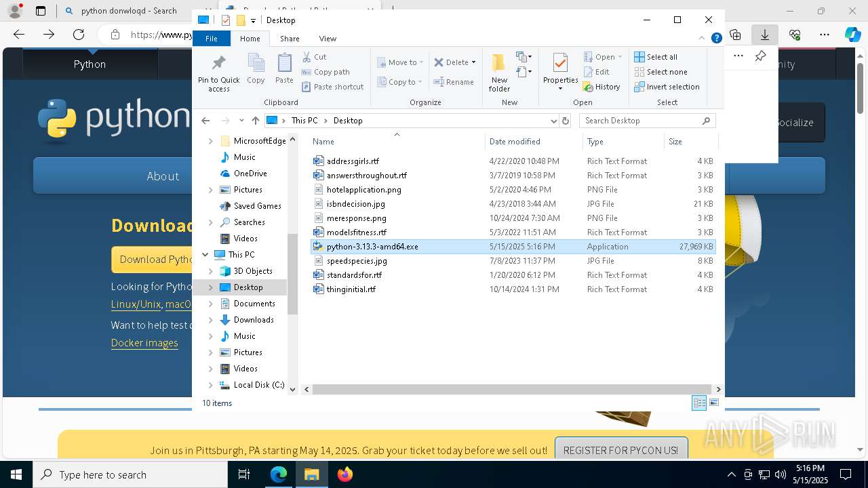Image resolution: width=868 pixels, height=488 pixels.
Task: Open the Docker images link
Action: (x=144, y=343)
